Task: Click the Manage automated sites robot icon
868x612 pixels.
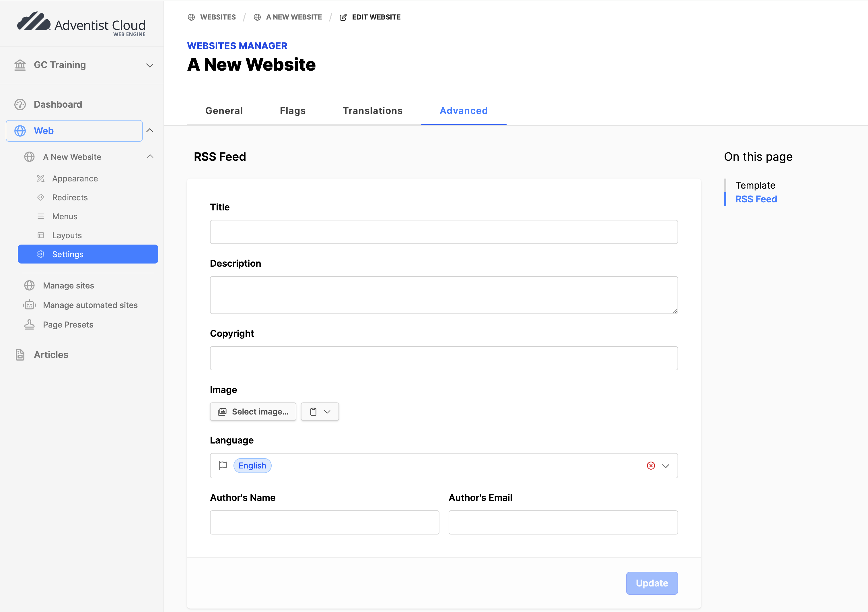Action: point(29,305)
